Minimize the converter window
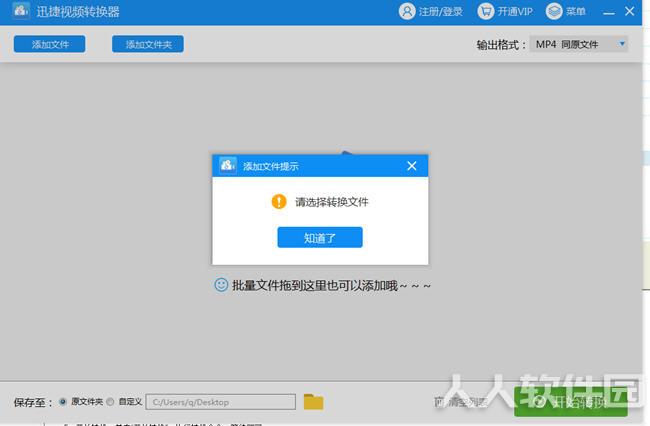The height and width of the screenshot is (426, 650). (609, 12)
